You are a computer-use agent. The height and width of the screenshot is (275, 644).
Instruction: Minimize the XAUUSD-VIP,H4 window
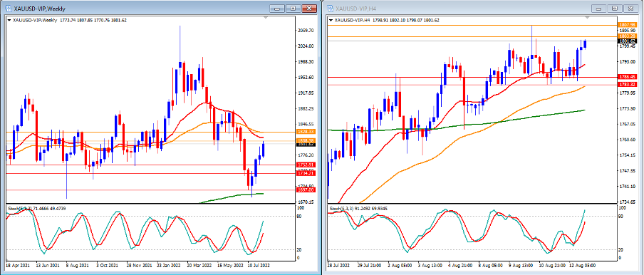pyautogui.click(x=599, y=9)
